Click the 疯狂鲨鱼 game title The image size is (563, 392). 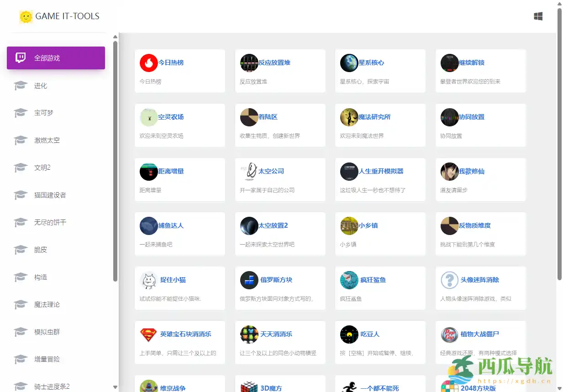click(373, 280)
